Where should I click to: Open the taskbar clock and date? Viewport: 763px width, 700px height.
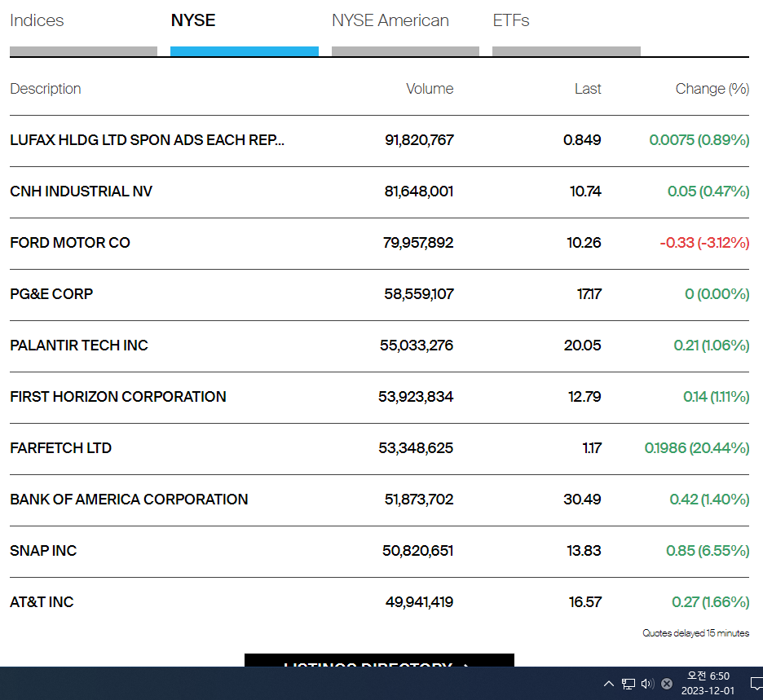click(x=708, y=684)
